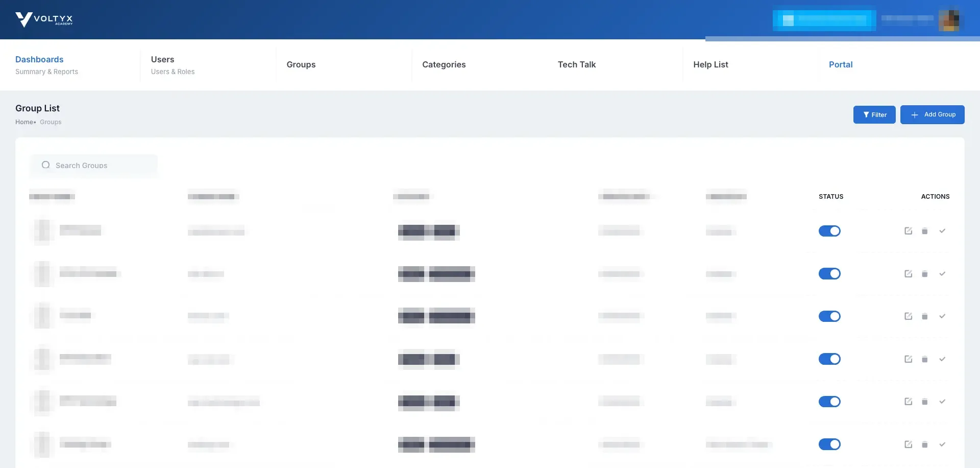Click the Filter button
980x468 pixels.
[x=874, y=114]
